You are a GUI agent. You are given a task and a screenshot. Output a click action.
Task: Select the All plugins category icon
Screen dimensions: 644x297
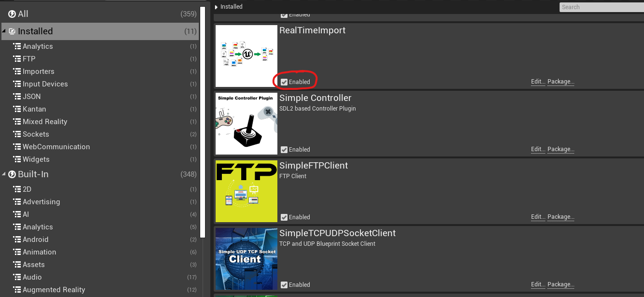pos(12,14)
